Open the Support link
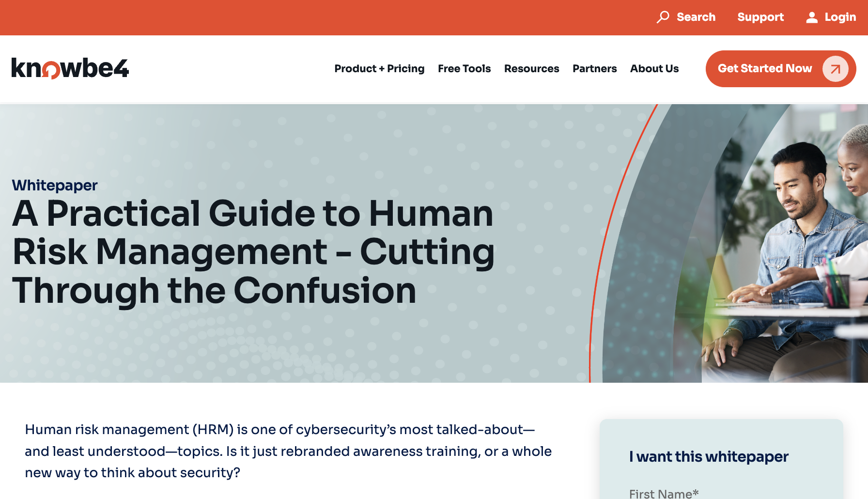868x499 pixels. click(x=760, y=17)
